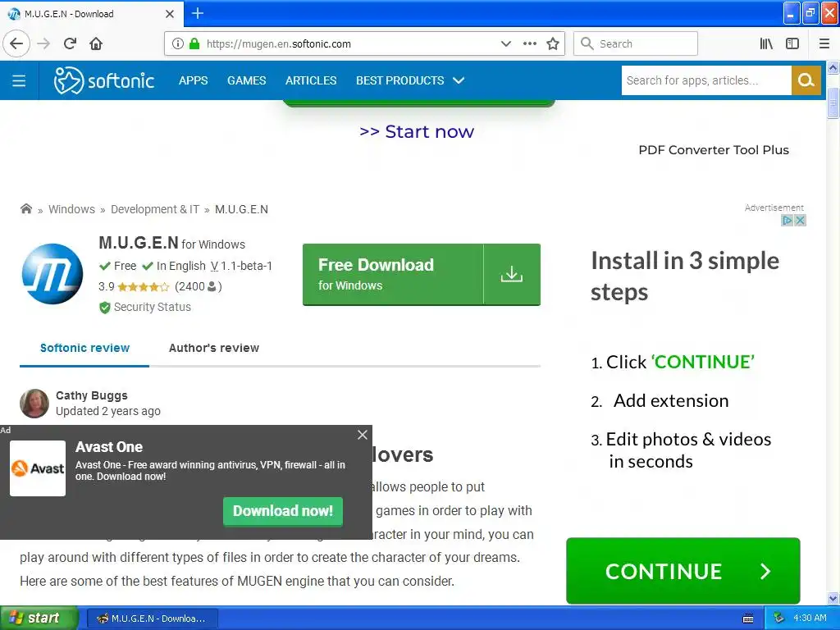This screenshot has height=630, width=840.
Task: Click the page scrollbar up arrow
Action: pyautogui.click(x=833, y=68)
